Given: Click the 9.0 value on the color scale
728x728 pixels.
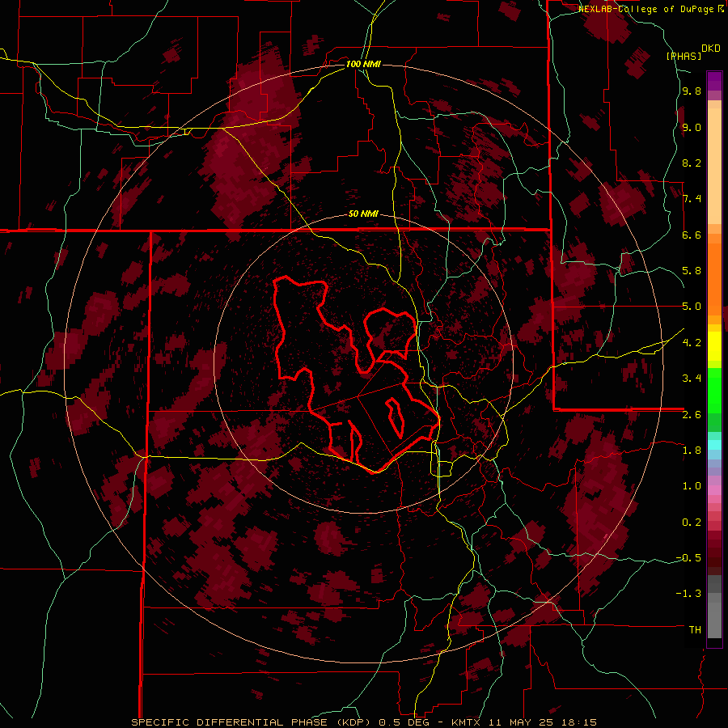Looking at the screenshot, I should [692, 127].
